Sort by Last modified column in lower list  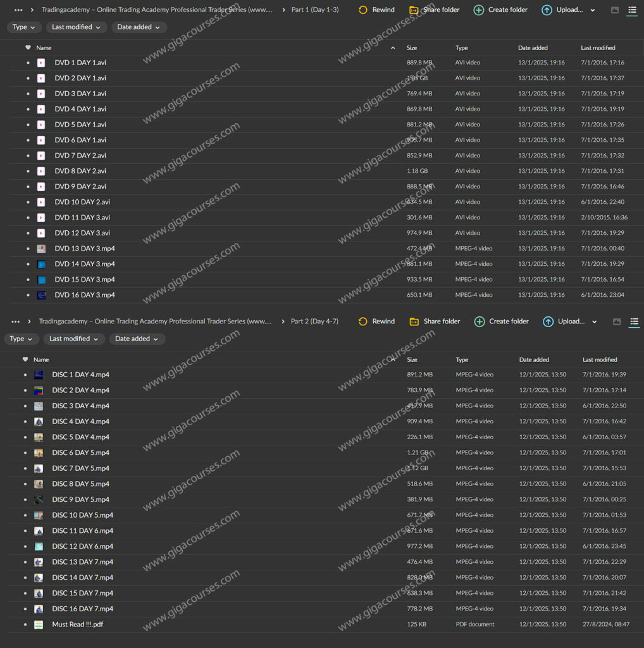599,360
